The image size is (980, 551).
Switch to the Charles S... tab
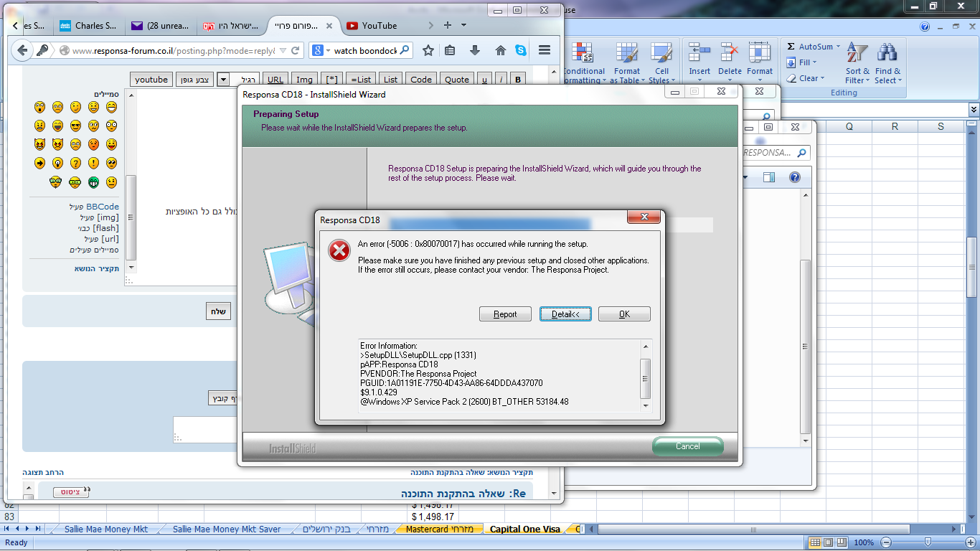pyautogui.click(x=89, y=25)
